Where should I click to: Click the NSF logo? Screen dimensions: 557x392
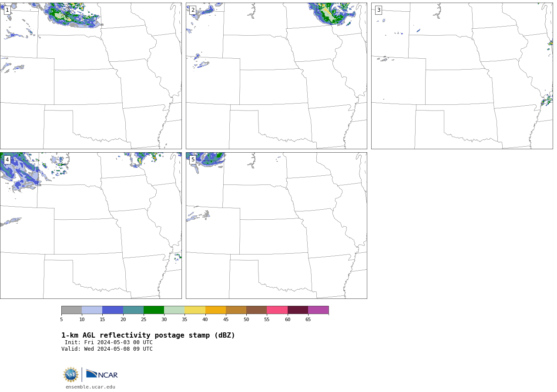71,375
